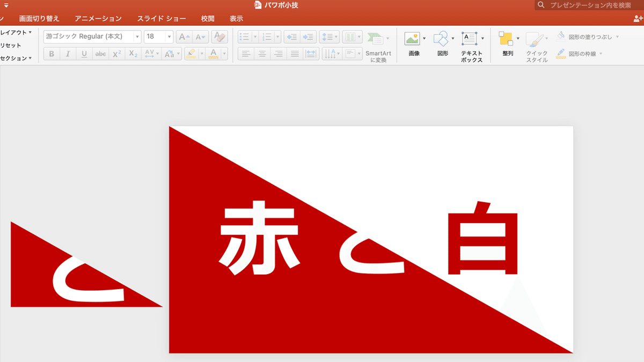Open the quick access toolbar customize arrow

pyautogui.click(x=6, y=5)
